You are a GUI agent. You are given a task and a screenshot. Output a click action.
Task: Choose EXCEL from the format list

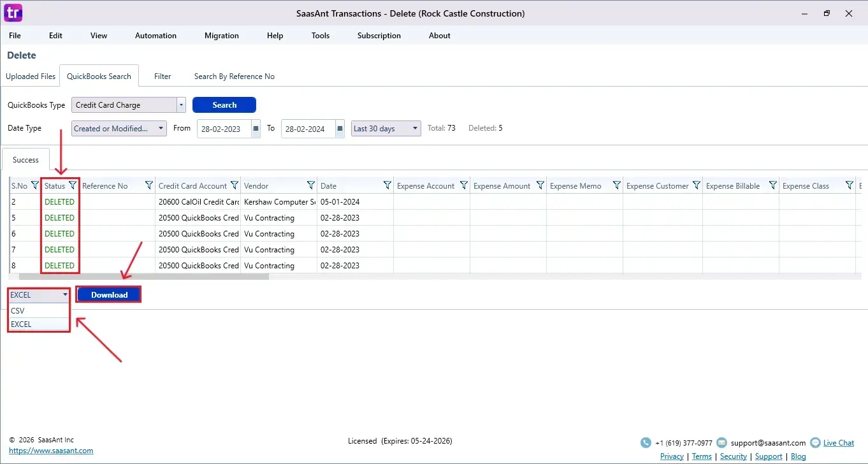(39, 324)
